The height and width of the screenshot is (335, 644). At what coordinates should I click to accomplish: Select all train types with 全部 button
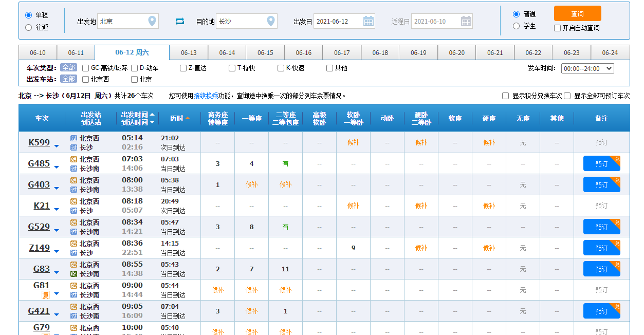click(x=68, y=68)
